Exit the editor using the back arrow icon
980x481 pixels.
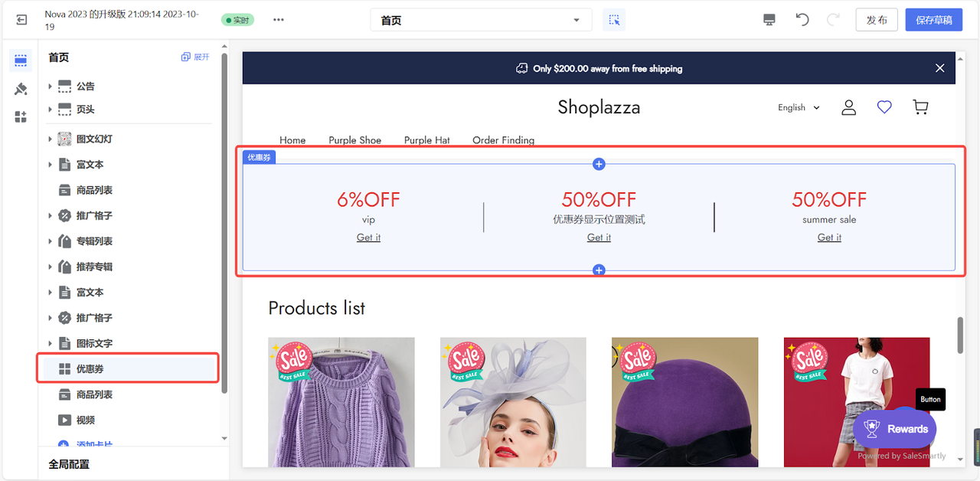pyautogui.click(x=21, y=19)
